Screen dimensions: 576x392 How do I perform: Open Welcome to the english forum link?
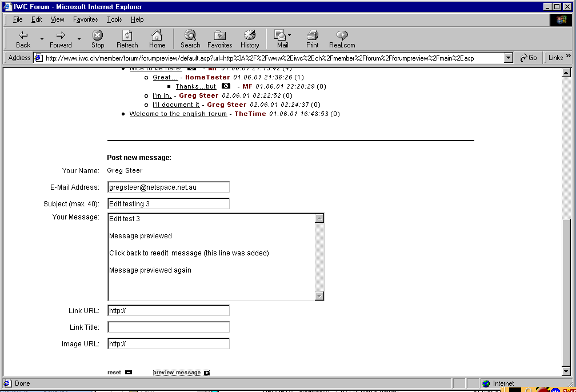tap(178, 114)
